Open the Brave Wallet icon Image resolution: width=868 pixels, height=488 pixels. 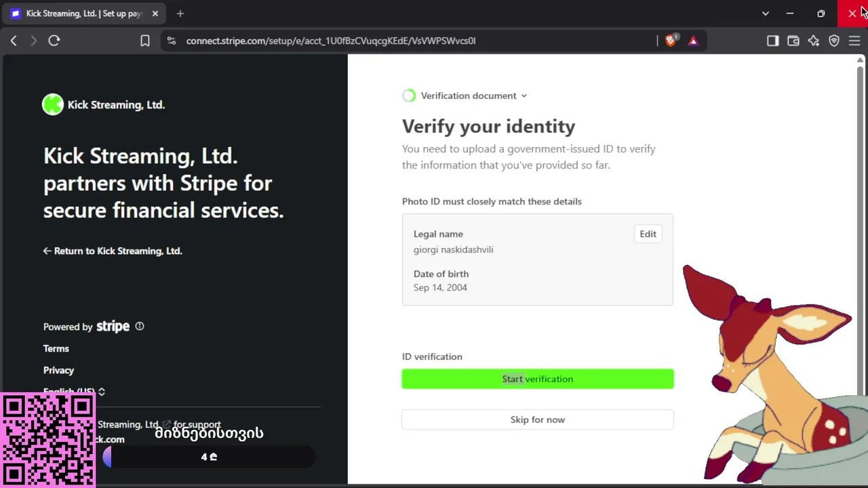pyautogui.click(x=793, y=41)
